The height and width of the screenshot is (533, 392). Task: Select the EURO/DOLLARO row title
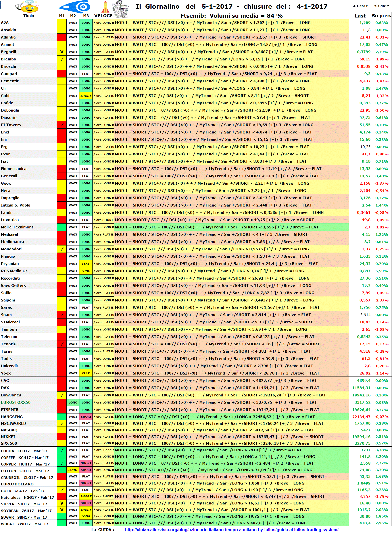tap(17, 484)
